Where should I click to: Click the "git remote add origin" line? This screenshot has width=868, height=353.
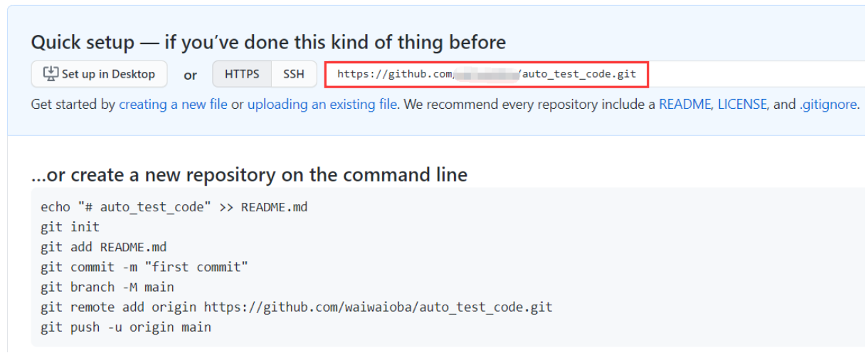click(x=296, y=307)
